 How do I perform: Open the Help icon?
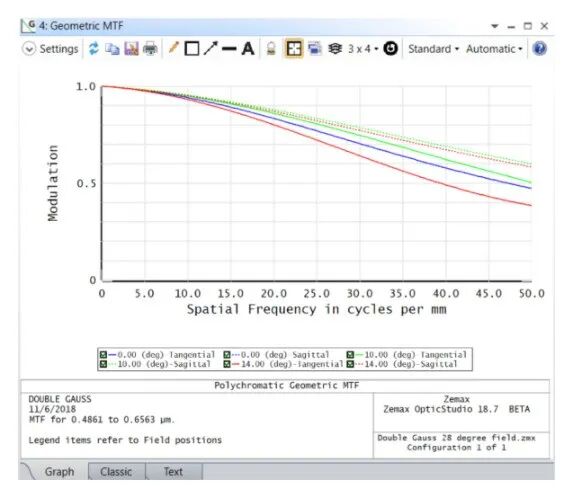click(539, 49)
